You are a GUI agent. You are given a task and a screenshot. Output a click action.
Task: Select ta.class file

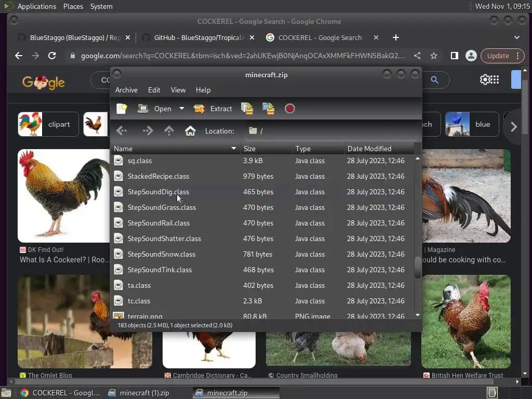pos(262,285)
